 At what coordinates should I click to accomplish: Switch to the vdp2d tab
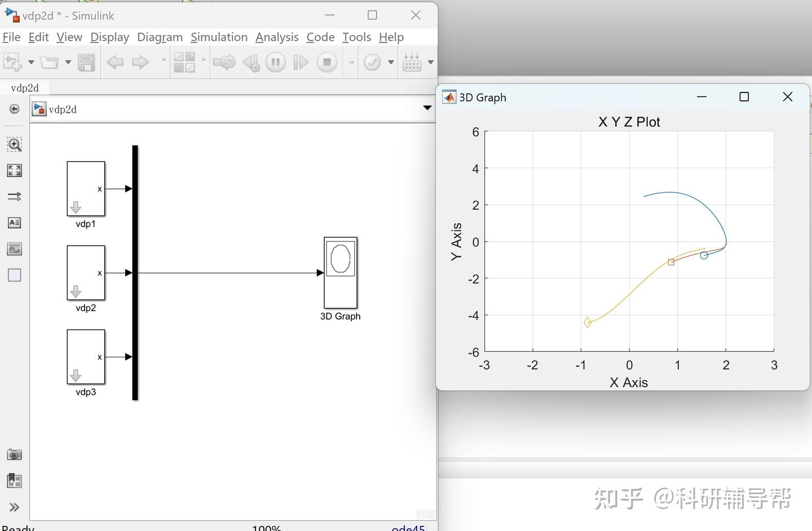[x=25, y=87]
